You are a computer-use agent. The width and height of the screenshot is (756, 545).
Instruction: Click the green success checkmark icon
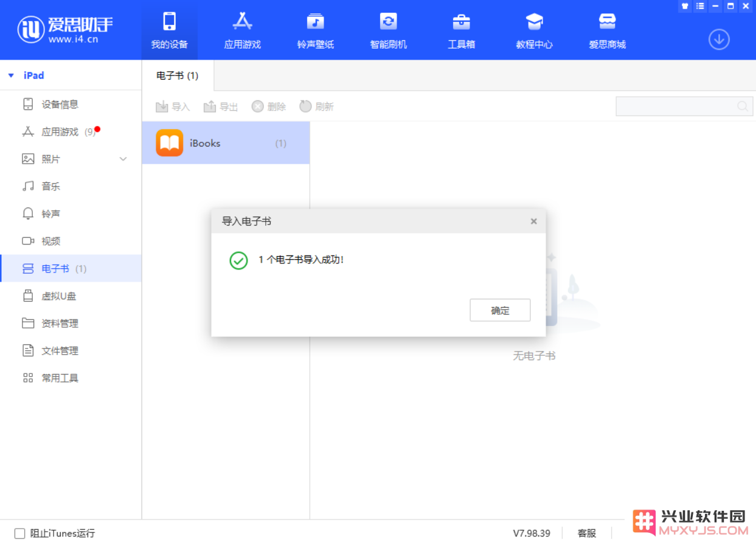tap(238, 260)
